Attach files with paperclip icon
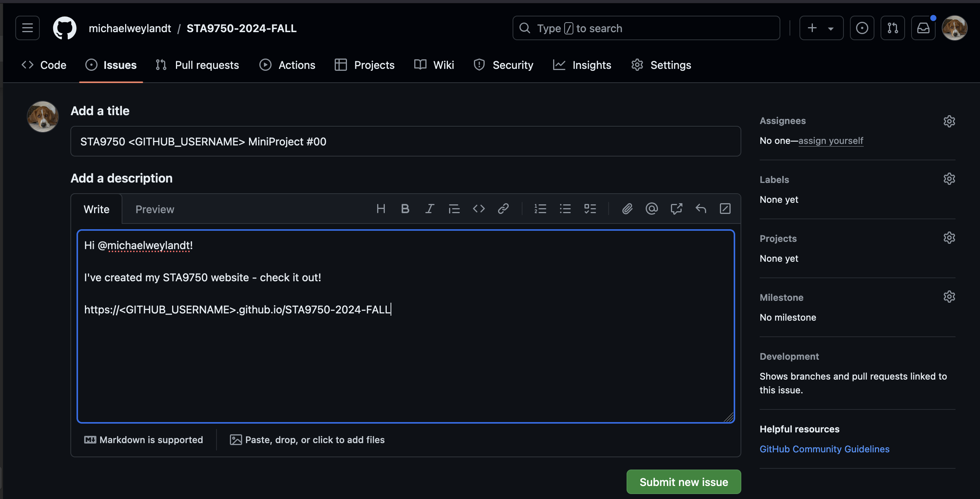 click(x=627, y=209)
